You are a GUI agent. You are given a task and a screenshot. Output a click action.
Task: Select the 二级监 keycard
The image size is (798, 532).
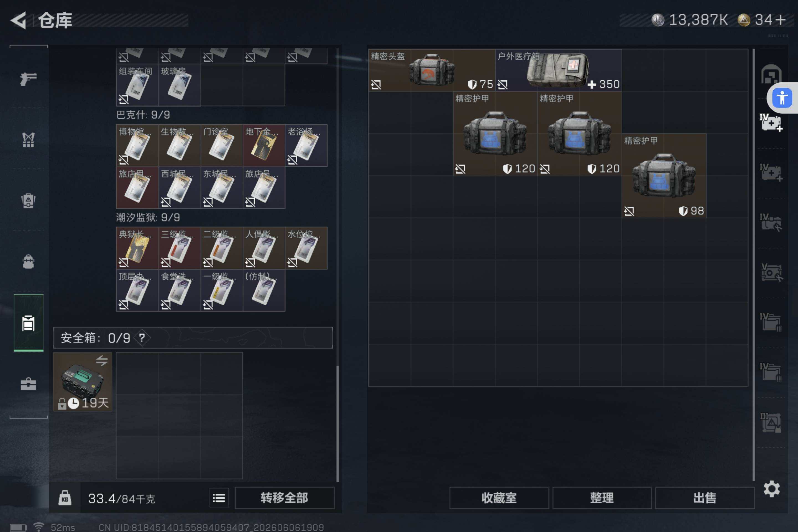point(222,248)
